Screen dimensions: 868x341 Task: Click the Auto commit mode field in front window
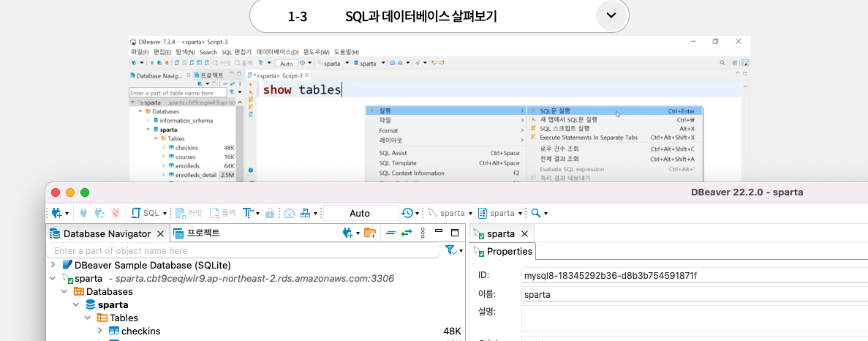(x=361, y=213)
